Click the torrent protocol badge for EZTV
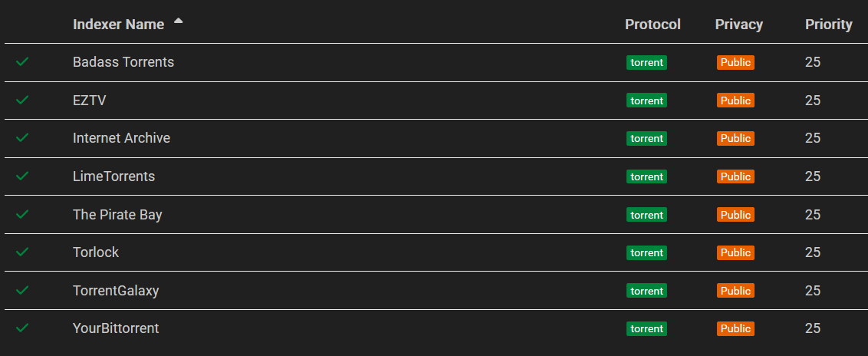 tap(646, 101)
